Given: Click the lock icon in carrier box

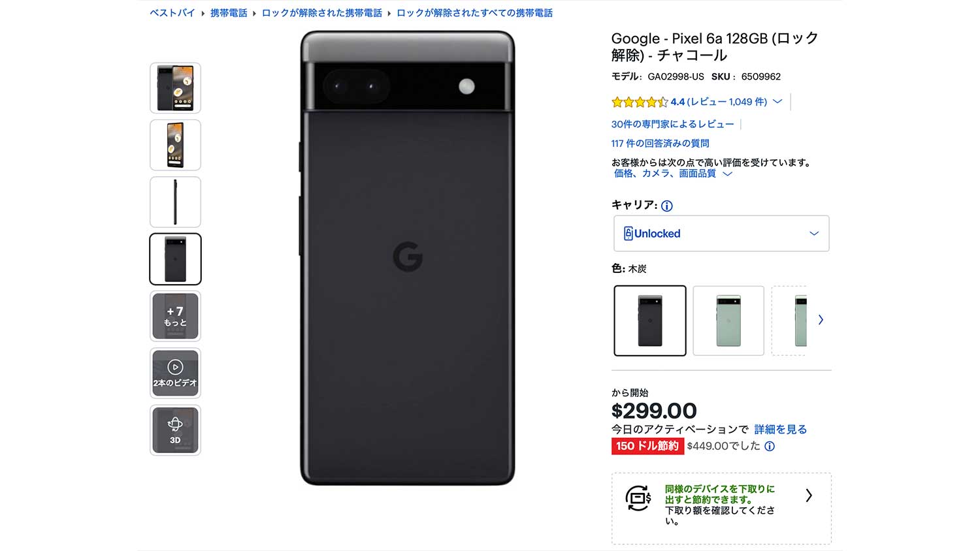Looking at the screenshot, I should tap(628, 234).
